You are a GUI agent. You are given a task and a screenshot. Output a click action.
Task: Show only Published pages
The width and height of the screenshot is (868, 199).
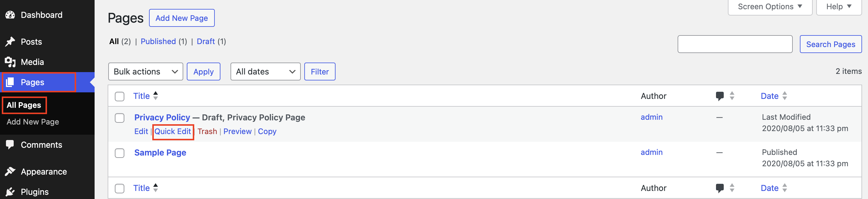coord(158,41)
